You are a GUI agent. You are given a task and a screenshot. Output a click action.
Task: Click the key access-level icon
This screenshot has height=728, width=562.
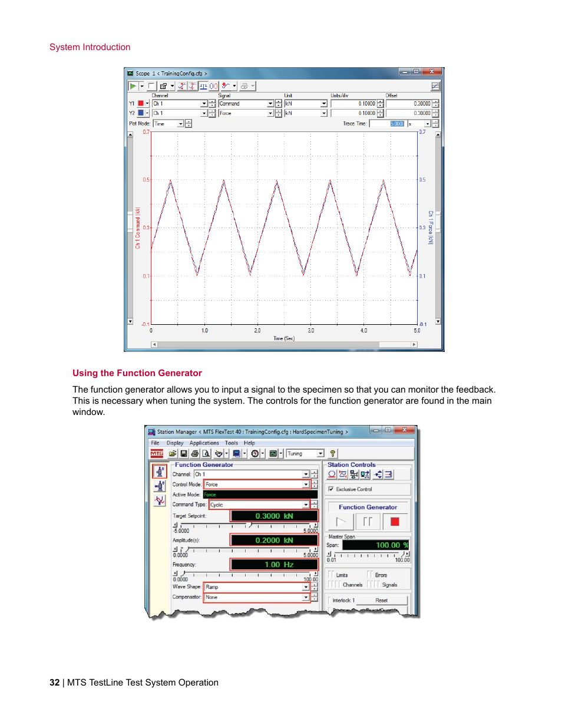[333, 453]
